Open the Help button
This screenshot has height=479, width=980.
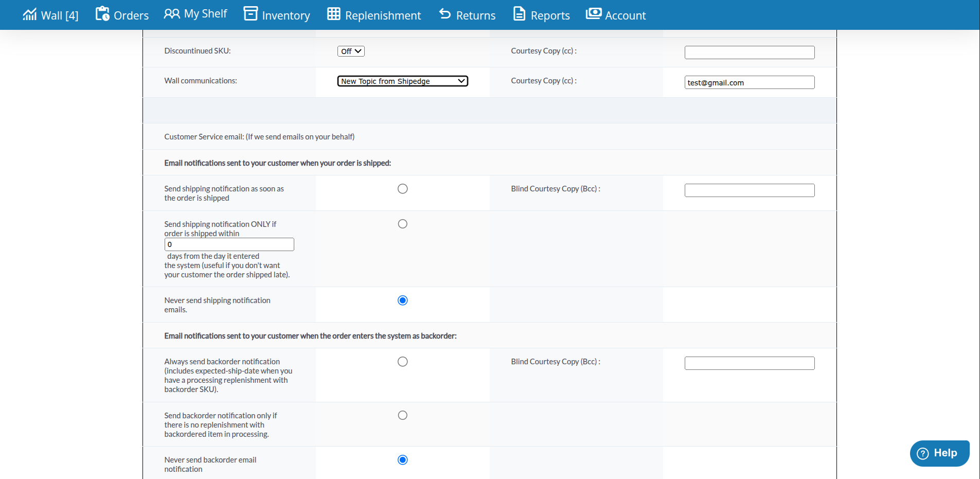point(939,453)
